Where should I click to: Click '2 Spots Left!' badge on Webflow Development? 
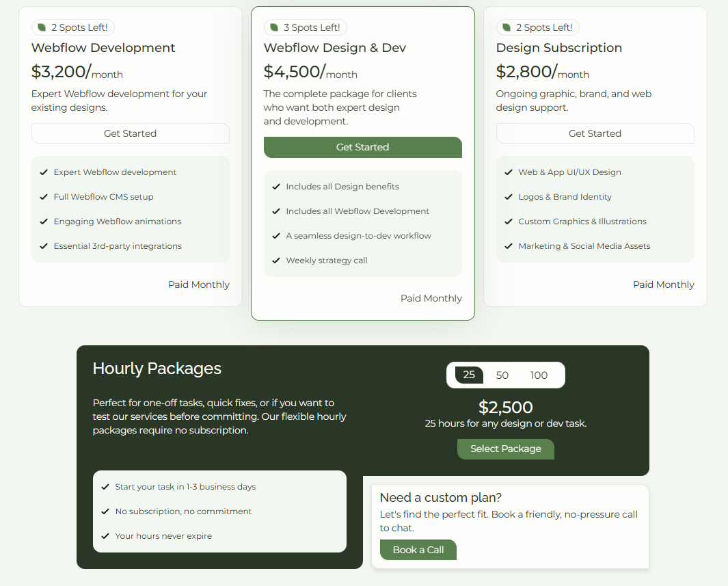(73, 27)
